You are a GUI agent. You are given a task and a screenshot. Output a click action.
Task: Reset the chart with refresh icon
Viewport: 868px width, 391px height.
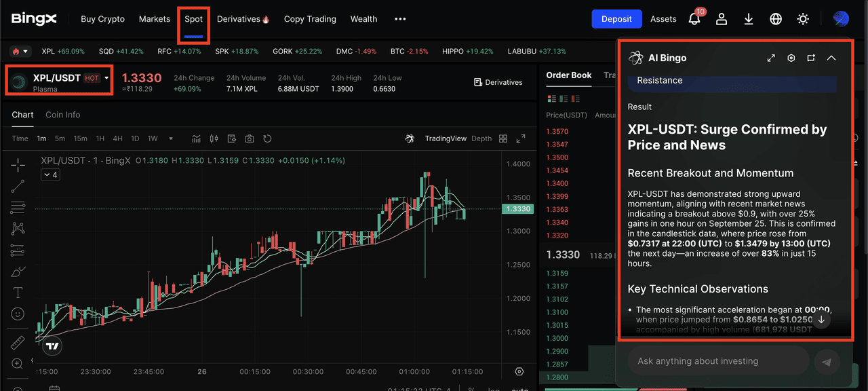pyautogui.click(x=267, y=138)
